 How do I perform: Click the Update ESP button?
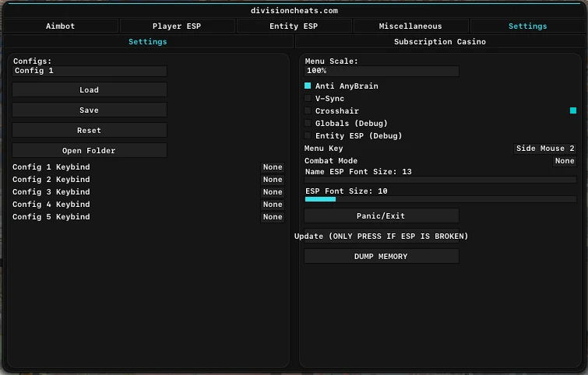click(382, 236)
